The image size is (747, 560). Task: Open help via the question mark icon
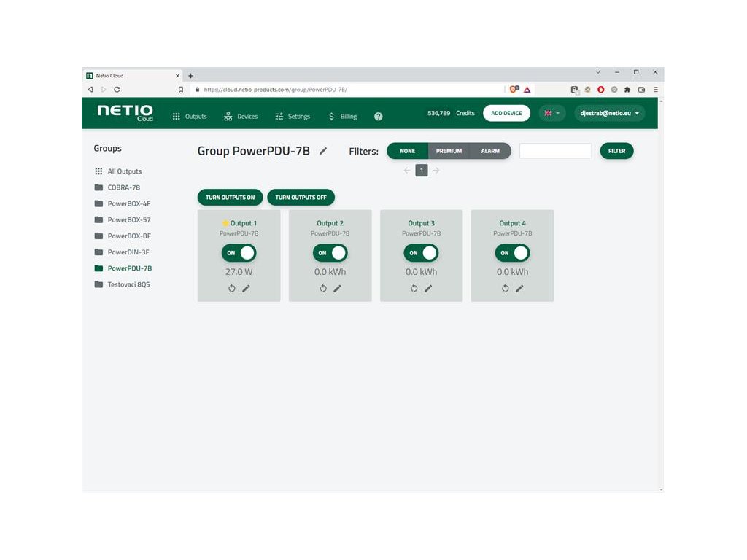pyautogui.click(x=379, y=116)
